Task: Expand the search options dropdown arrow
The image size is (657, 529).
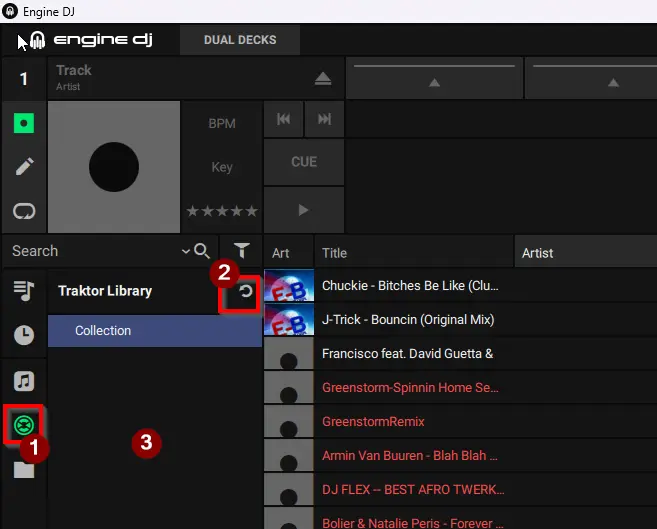Action: (x=186, y=251)
